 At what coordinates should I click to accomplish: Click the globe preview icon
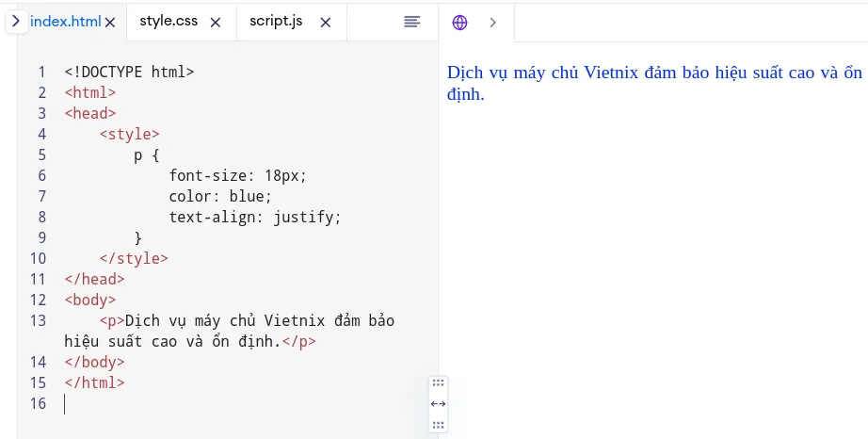459,23
